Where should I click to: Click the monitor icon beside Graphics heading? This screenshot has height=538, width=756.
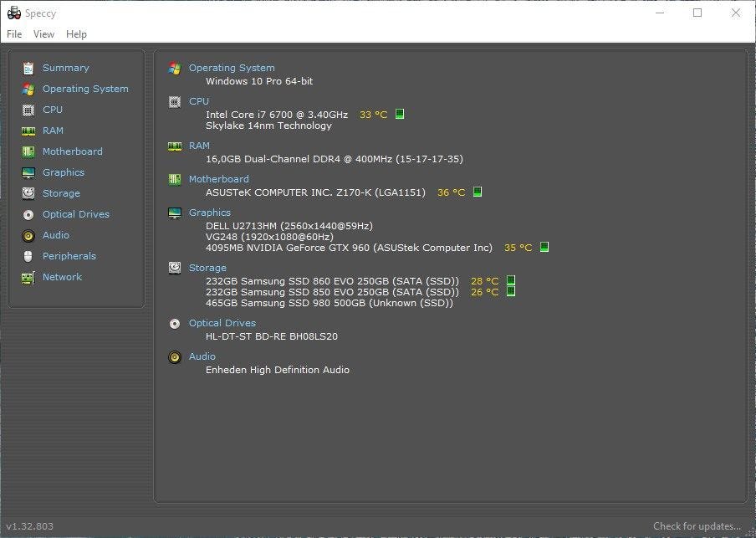pos(175,213)
